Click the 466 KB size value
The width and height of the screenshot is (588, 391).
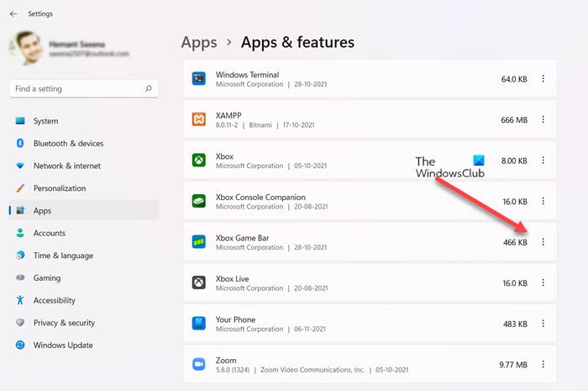[x=515, y=242]
